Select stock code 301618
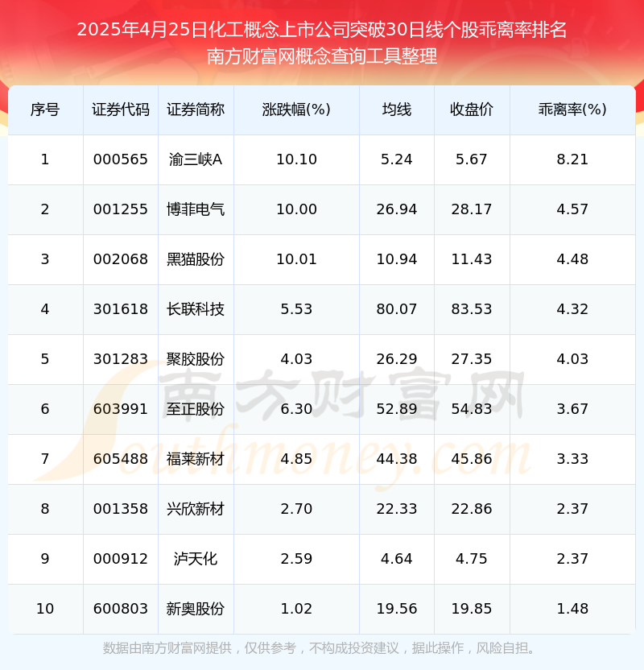This screenshot has height=670, width=644. [x=121, y=309]
